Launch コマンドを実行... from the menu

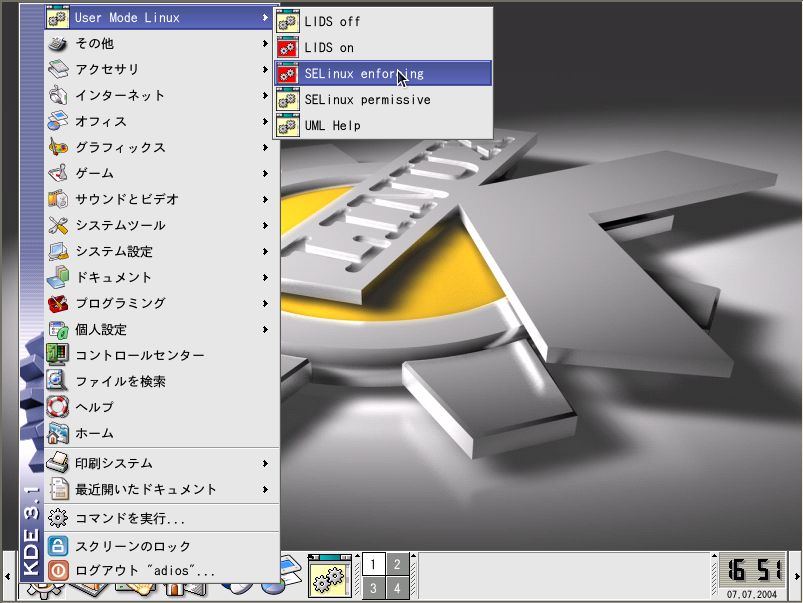[161, 518]
